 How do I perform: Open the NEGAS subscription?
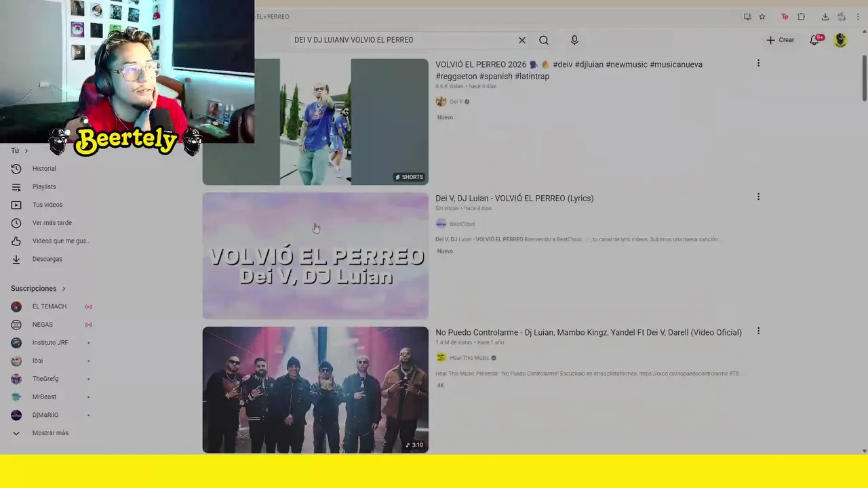coord(43,325)
